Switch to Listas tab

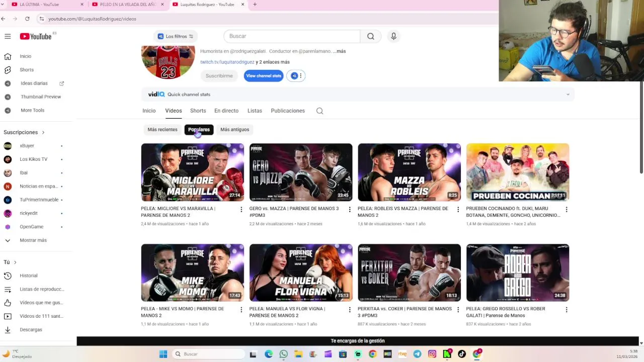pos(255,111)
